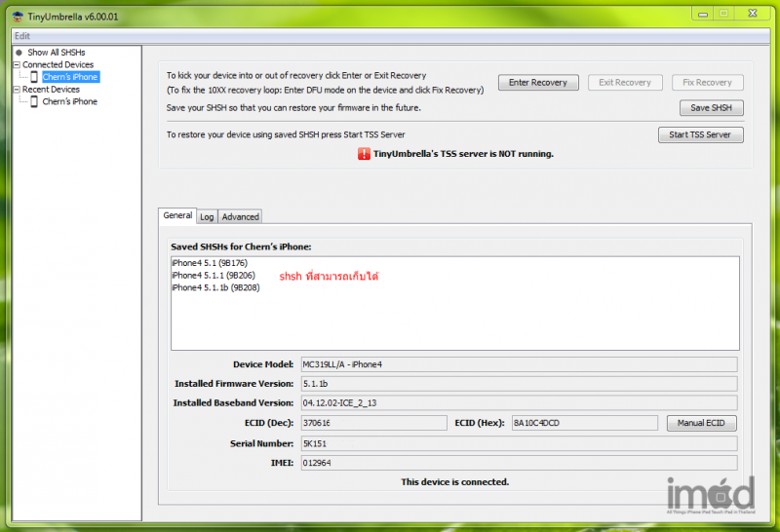Screen dimensions: 780x532
Task: Select the iPhone4 5.1.1b (9B208) entry
Action: point(214,288)
